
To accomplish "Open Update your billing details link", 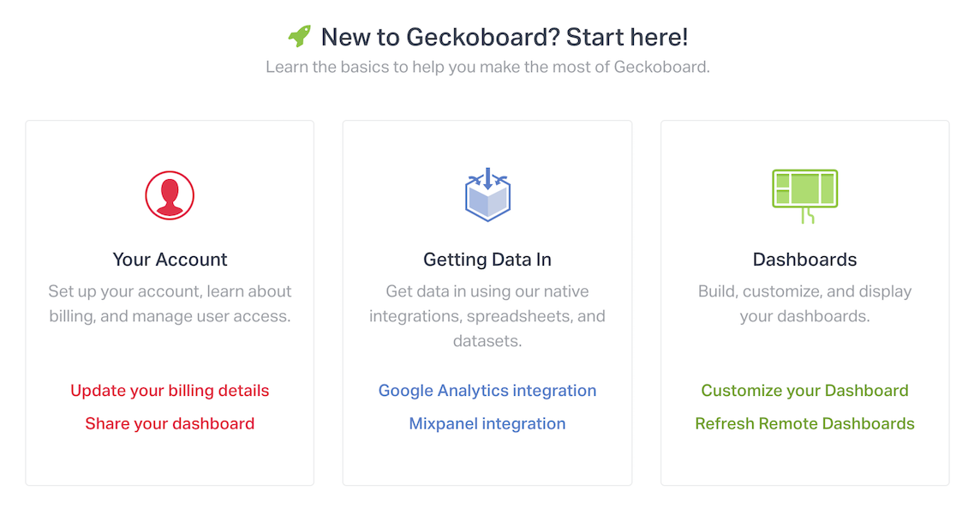I will 170,391.
